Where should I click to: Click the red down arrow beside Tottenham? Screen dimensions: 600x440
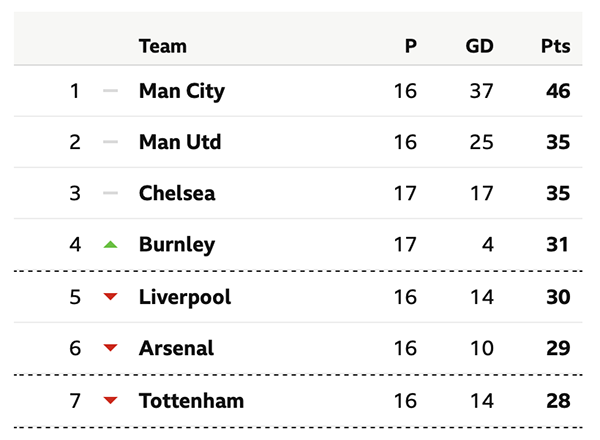[110, 401]
